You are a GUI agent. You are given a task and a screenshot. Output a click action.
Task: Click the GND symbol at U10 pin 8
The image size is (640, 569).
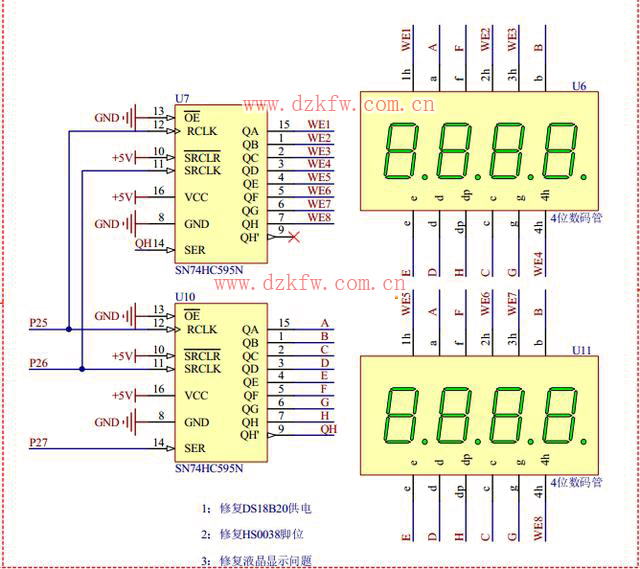[x=130, y=422]
